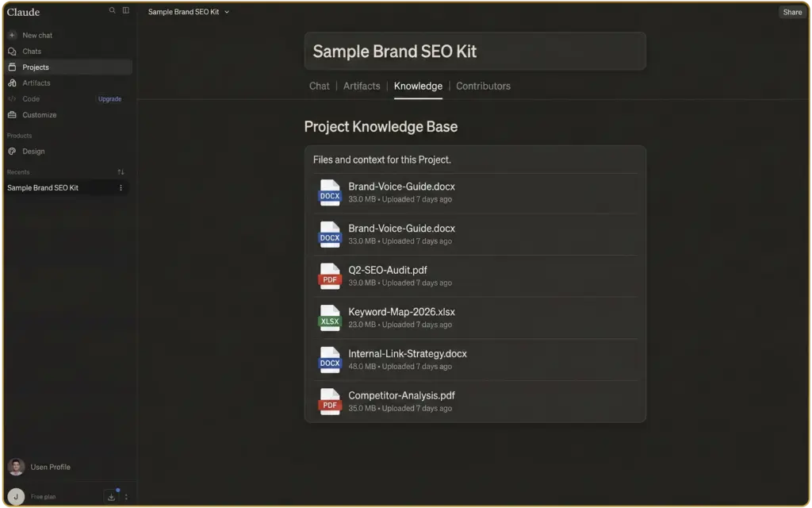Image resolution: width=812 pixels, height=508 pixels.
Task: Go to Chats in sidebar
Action: tap(32, 52)
